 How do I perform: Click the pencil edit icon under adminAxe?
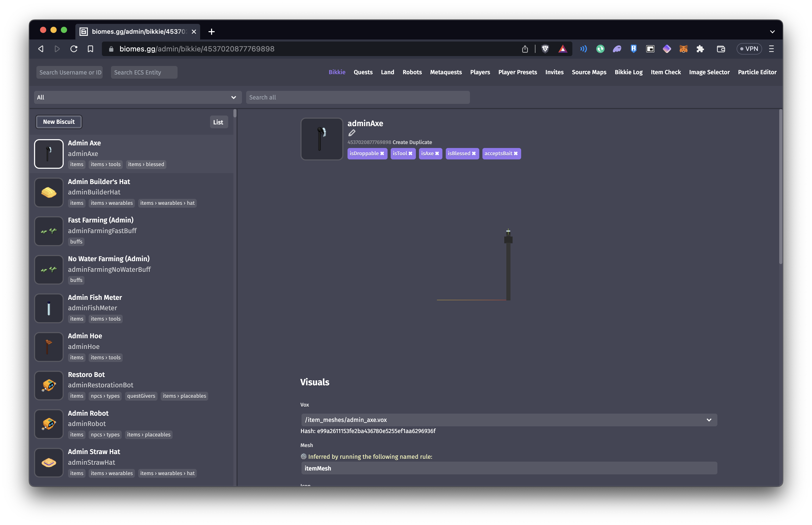pyautogui.click(x=352, y=133)
